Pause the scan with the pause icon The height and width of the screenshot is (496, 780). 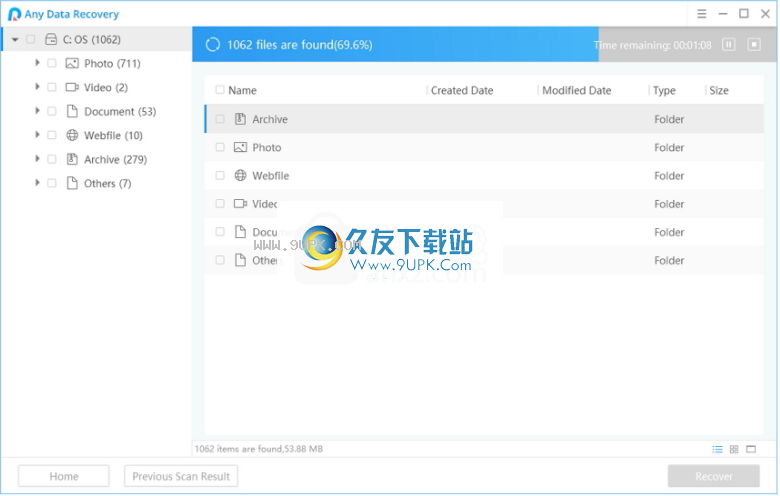click(729, 45)
